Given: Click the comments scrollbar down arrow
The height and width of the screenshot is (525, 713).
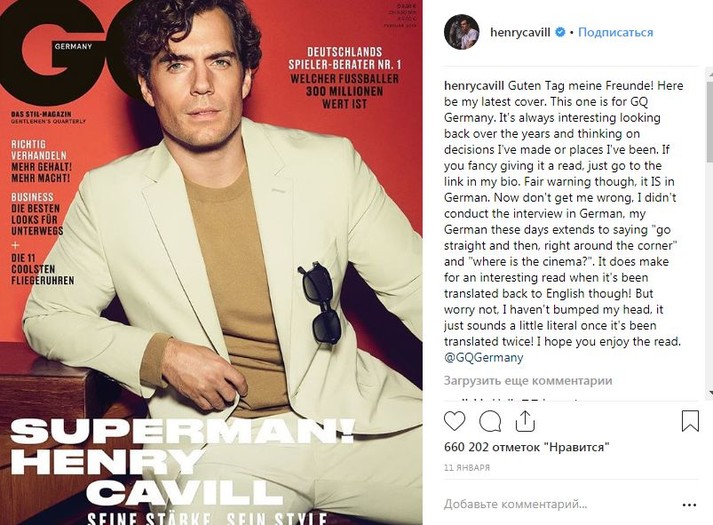Looking at the screenshot, I should (x=706, y=393).
